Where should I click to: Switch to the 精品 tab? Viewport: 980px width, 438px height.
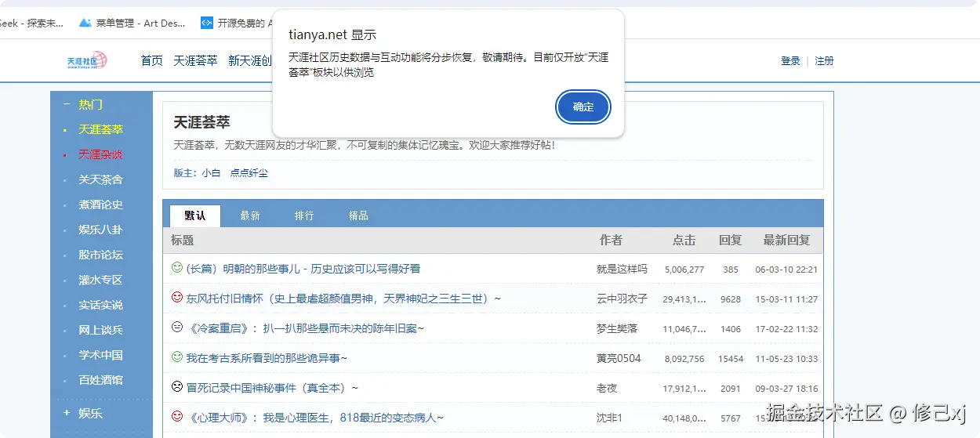pos(358,215)
